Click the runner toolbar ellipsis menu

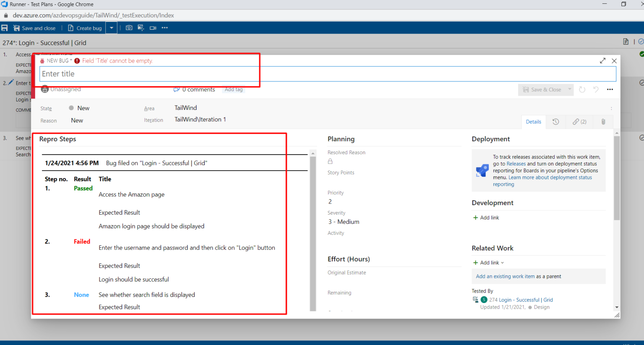click(x=165, y=28)
